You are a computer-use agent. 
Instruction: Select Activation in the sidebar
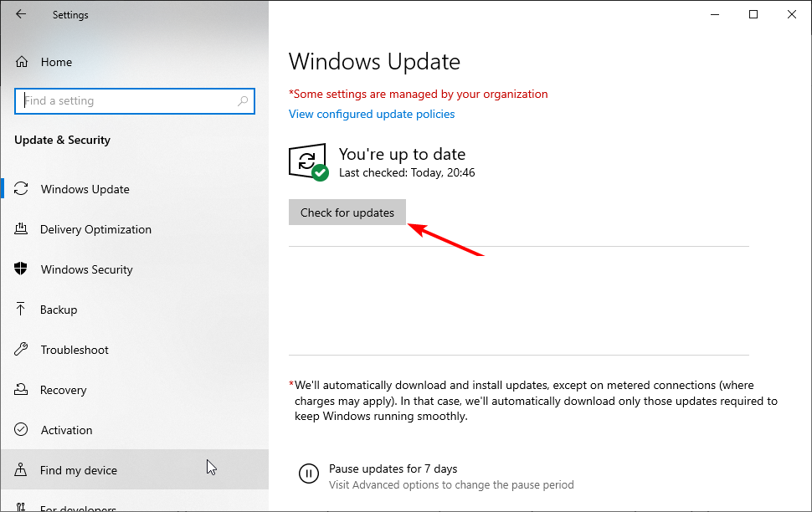pos(66,430)
